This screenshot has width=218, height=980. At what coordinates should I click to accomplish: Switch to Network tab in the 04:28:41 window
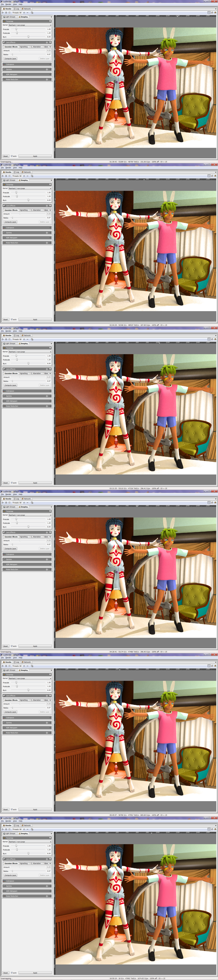(x=26, y=499)
